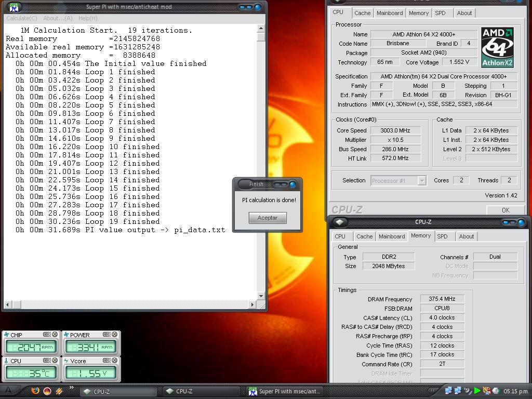Click the white chip tray icon near clock

coord(496,391)
